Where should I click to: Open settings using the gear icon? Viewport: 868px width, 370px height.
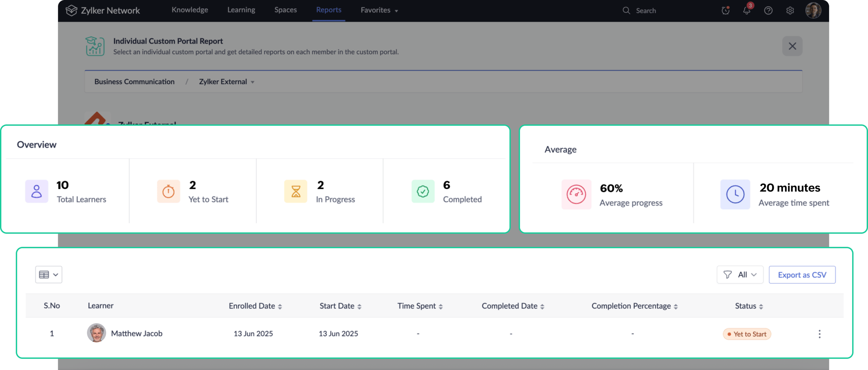790,11
